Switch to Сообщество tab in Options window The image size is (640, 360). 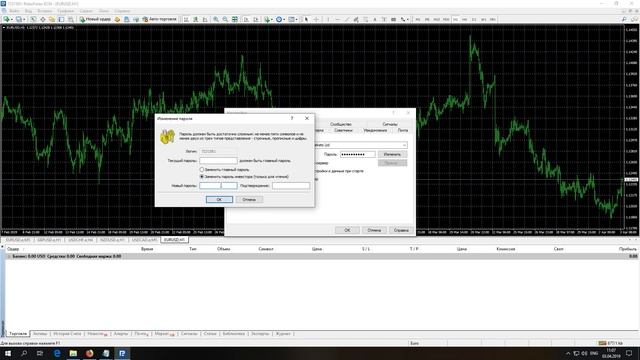pos(341,124)
